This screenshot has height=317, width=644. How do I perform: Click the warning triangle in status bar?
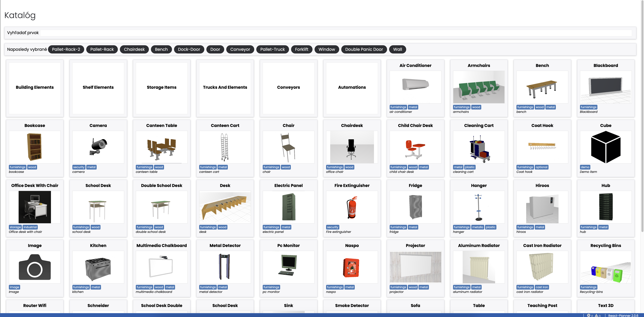tap(596, 315)
